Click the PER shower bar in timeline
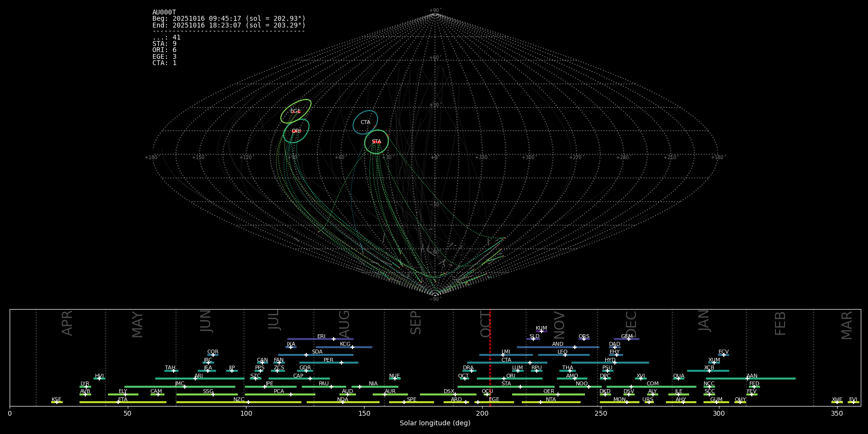This screenshot has height=434, width=868. point(329,363)
